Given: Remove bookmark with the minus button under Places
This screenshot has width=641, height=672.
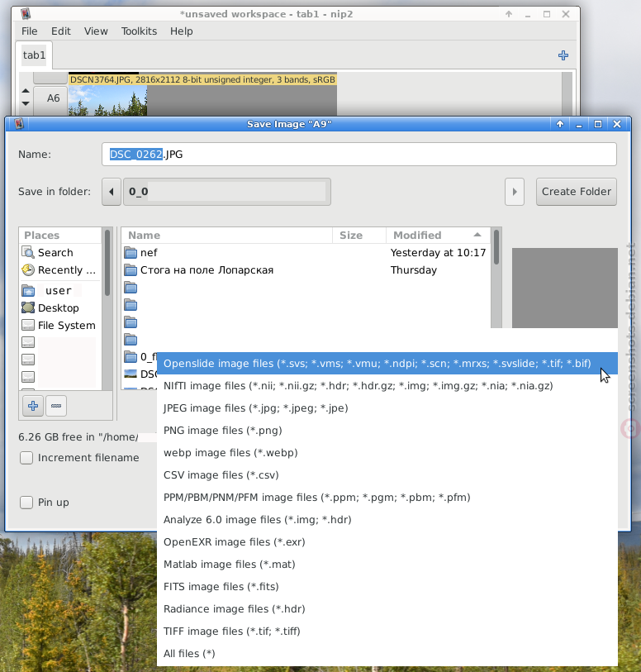Looking at the screenshot, I should pyautogui.click(x=56, y=406).
